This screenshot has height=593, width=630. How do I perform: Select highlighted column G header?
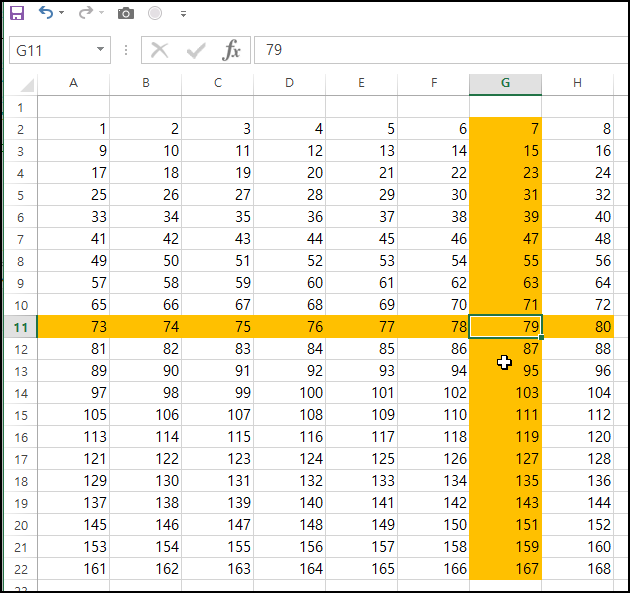[x=505, y=84]
